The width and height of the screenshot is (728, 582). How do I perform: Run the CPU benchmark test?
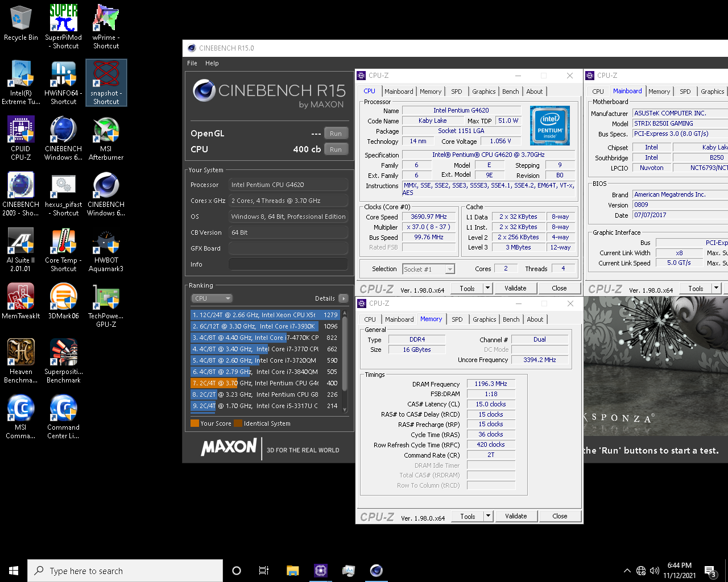click(336, 149)
